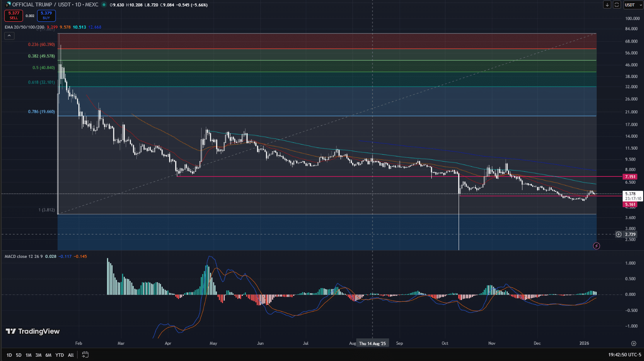Click the plus icon beside 2.729 price
Image resolution: width=644 pixels, height=361 pixels.
(618, 234)
